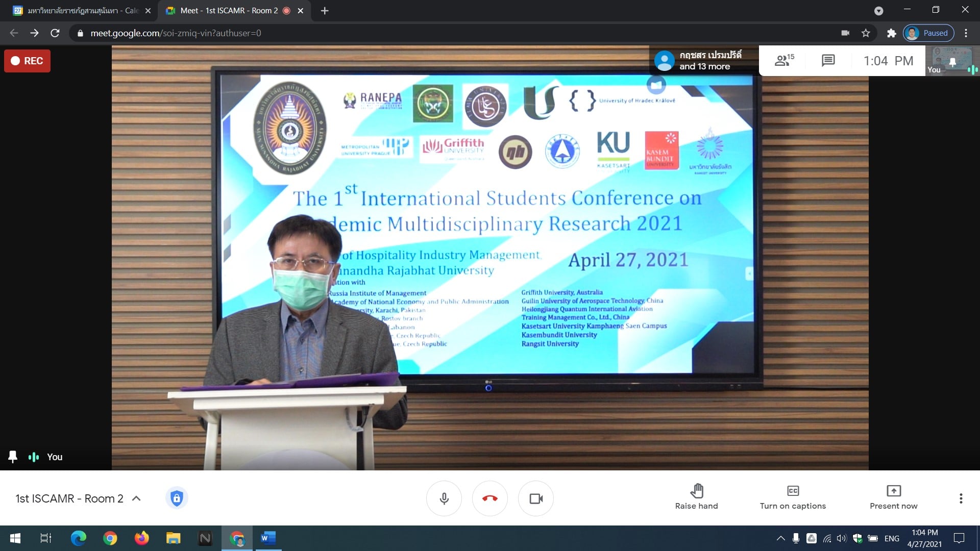Open more options three-dot menu
The image size is (980, 551).
961,498
